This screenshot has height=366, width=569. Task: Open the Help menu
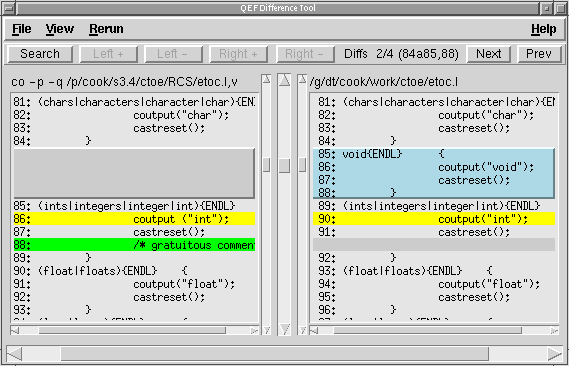543,29
